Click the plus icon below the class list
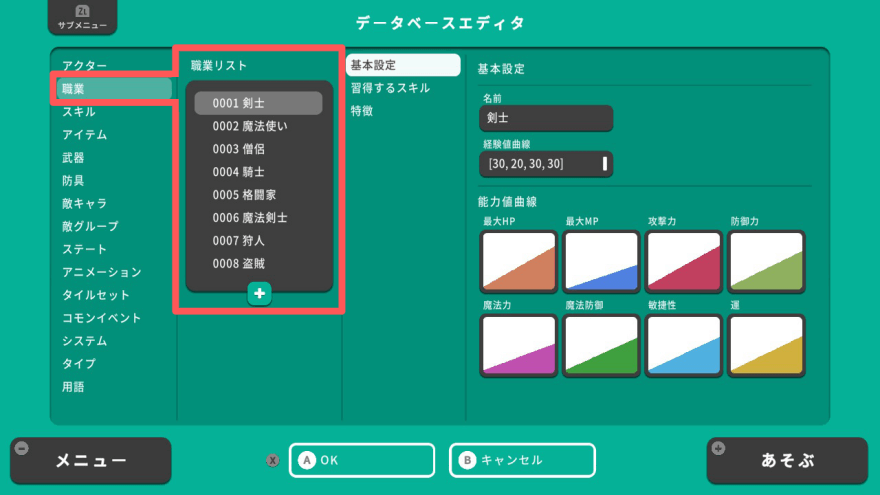 click(x=259, y=294)
